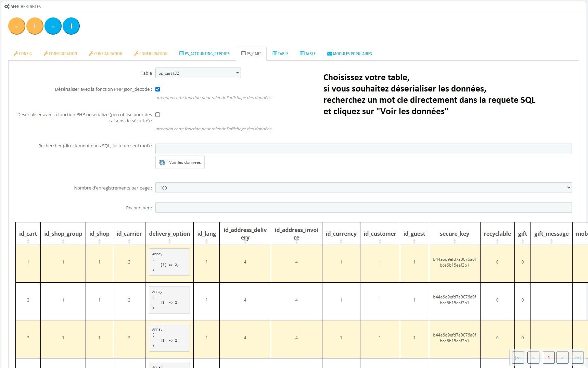
Task: Click id_cart cell showing 3
Action: pyautogui.click(x=28, y=338)
